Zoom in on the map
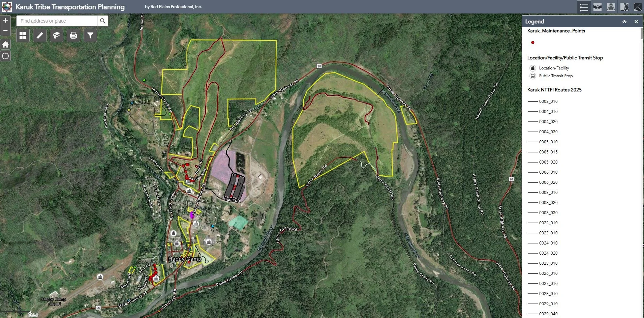The height and width of the screenshot is (318, 644). [5, 21]
